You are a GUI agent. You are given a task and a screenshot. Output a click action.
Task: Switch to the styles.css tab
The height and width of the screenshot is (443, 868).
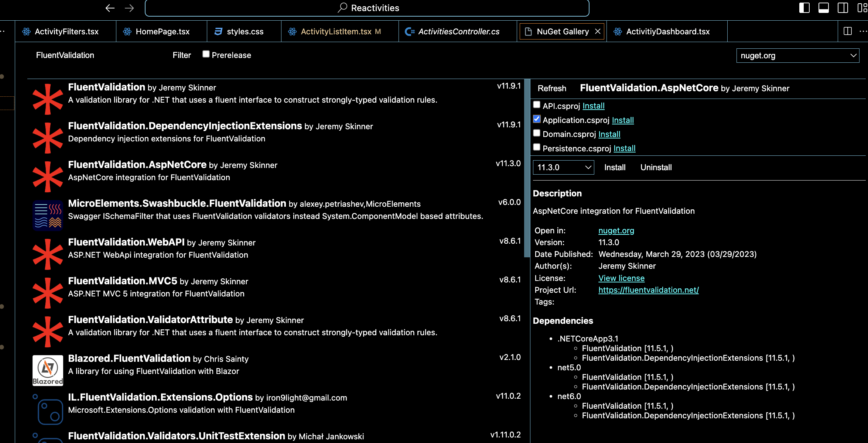[245, 31]
